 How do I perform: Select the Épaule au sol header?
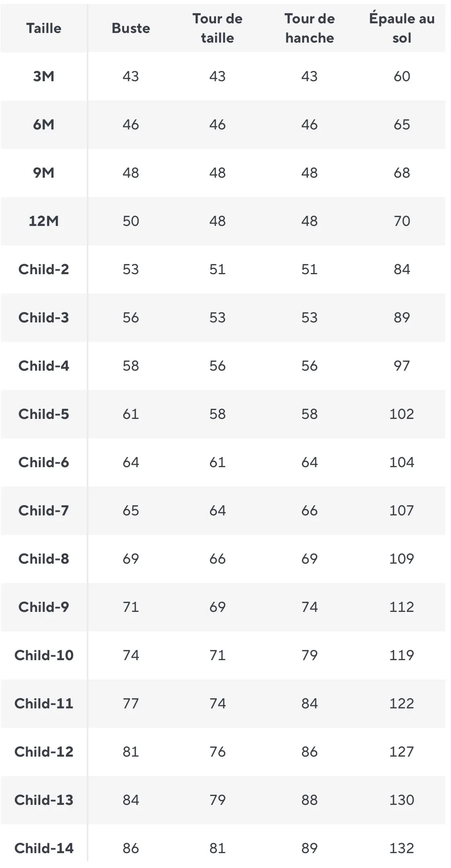click(402, 28)
